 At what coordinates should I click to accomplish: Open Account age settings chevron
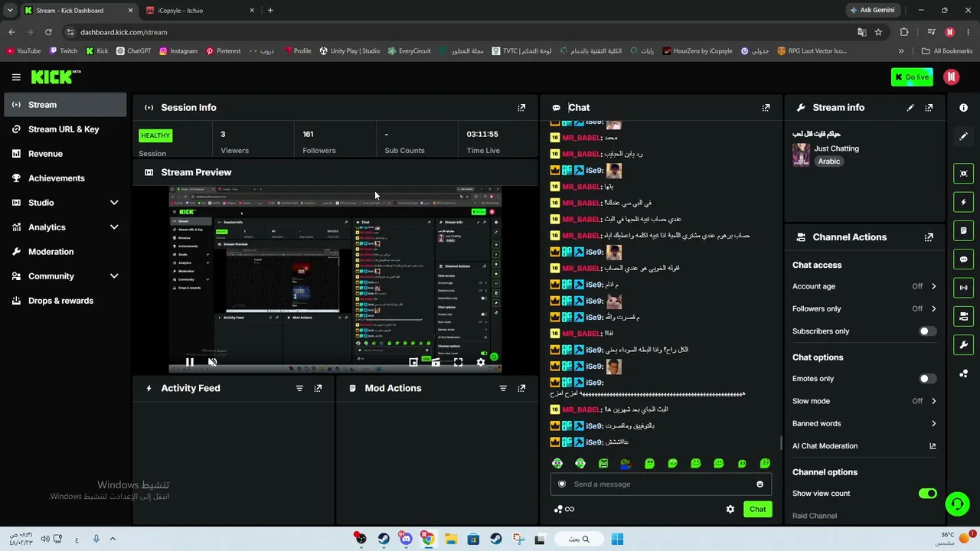pyautogui.click(x=933, y=286)
